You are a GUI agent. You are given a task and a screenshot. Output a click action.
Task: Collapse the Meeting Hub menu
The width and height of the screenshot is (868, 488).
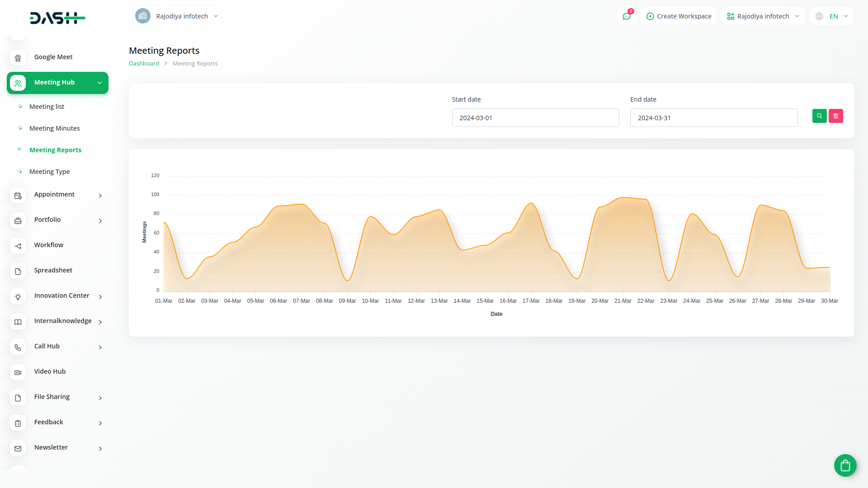click(99, 83)
